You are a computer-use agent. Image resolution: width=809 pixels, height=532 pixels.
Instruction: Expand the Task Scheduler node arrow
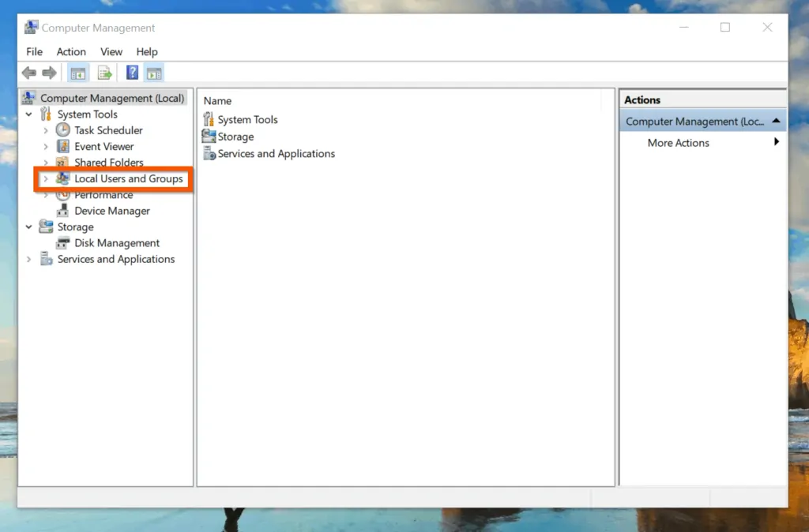[x=45, y=130]
